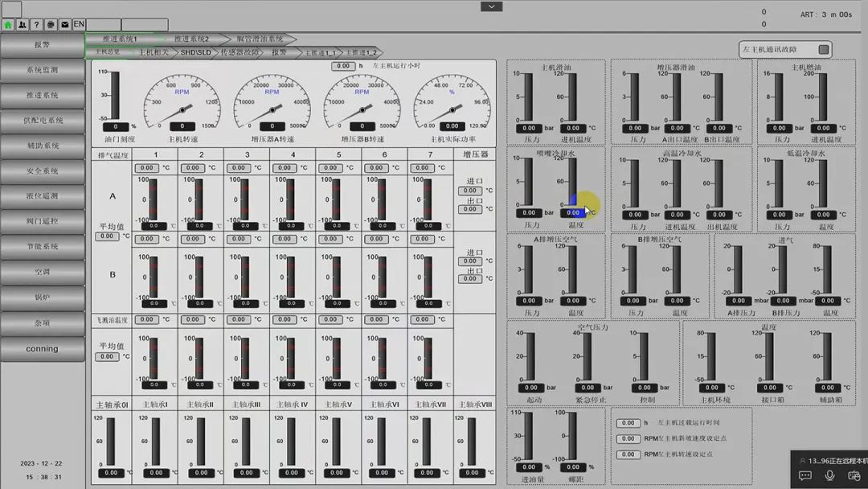The width and height of the screenshot is (868, 489).
Task: Switch to the 主推进1_2 sub-tab
Action: click(x=361, y=52)
